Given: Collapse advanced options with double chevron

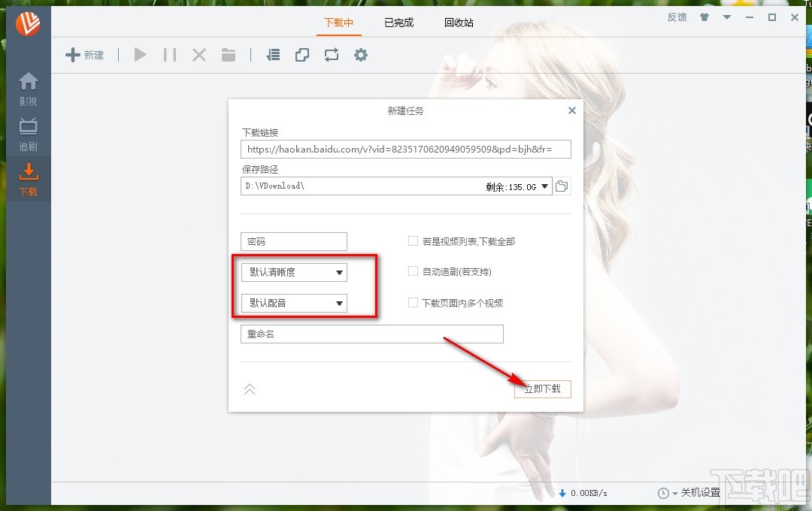Looking at the screenshot, I should click(x=250, y=389).
